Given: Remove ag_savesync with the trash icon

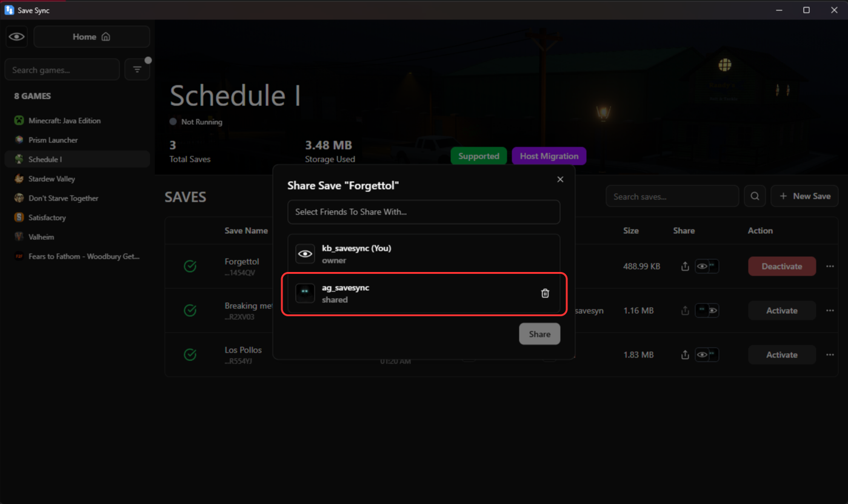Looking at the screenshot, I should pyautogui.click(x=545, y=293).
